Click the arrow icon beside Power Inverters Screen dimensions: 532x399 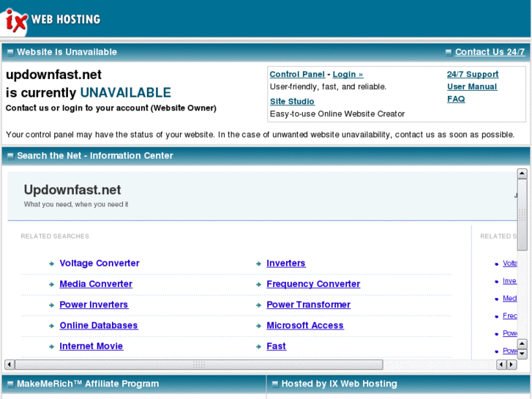51,305
